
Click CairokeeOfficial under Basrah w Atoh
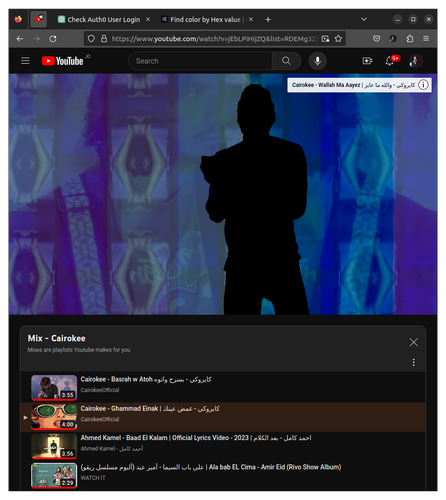(100, 390)
